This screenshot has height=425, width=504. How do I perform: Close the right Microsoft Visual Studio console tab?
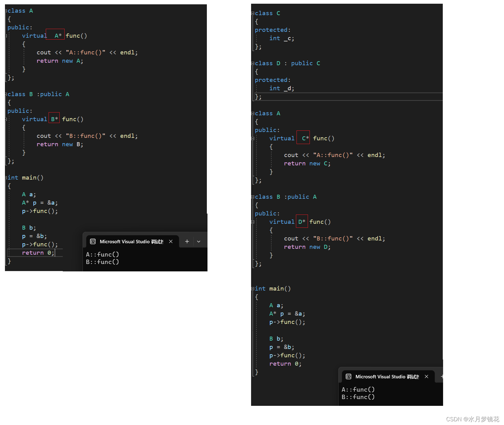(x=426, y=376)
